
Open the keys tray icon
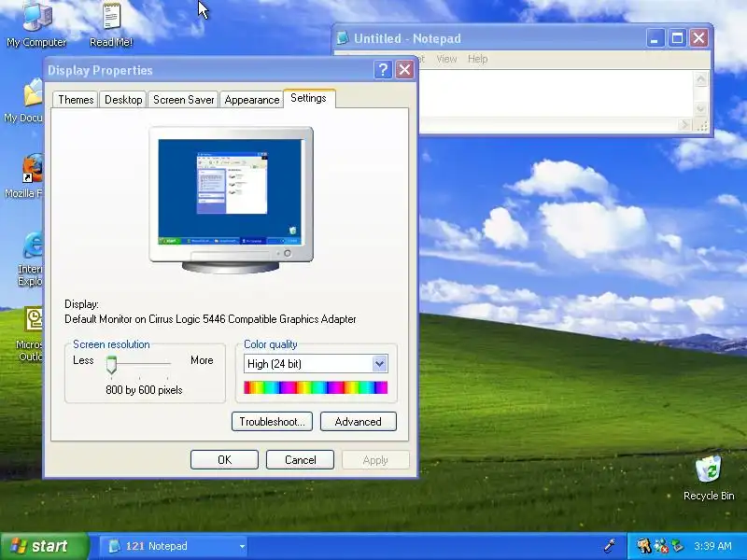643,546
